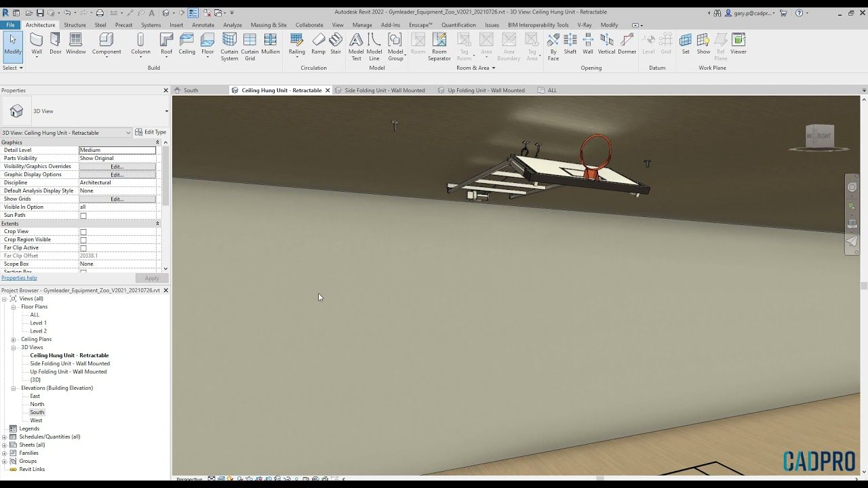This screenshot has width=868, height=488.
Task: Enable the Far Clip Active checkbox
Action: tap(83, 248)
